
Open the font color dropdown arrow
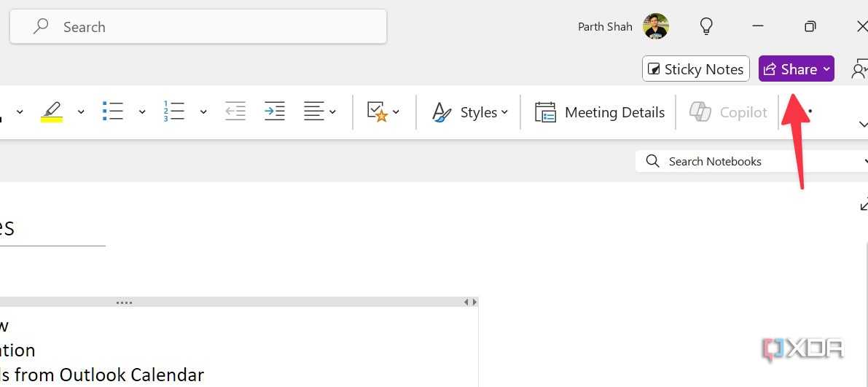[20, 112]
